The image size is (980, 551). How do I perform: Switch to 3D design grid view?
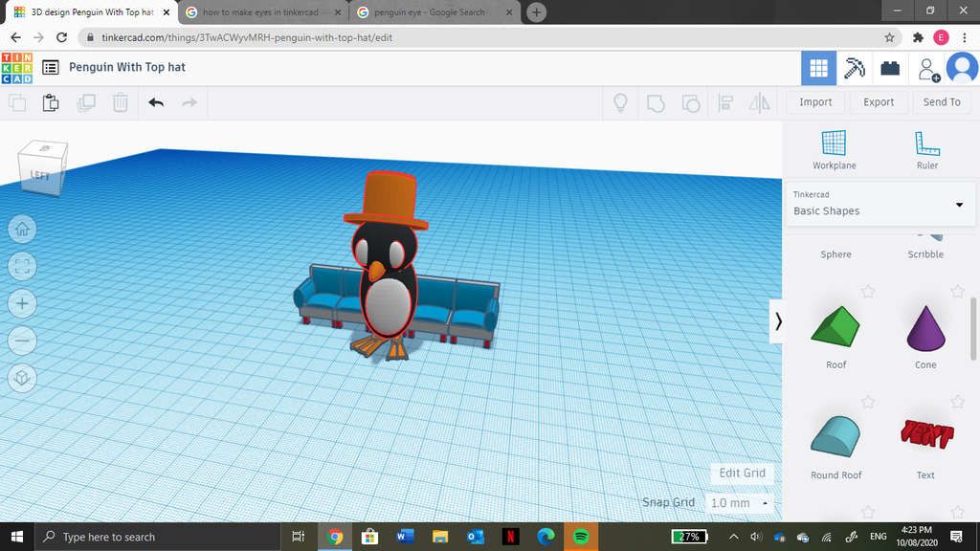coord(819,68)
